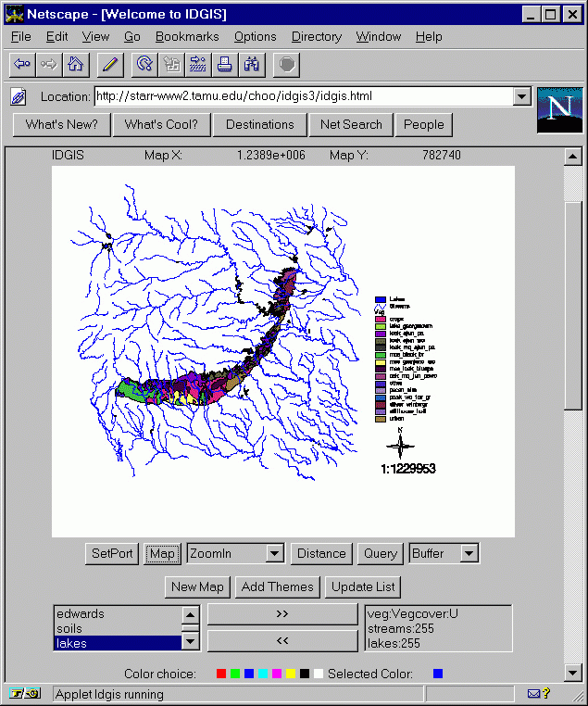Viewport: 588px width, 706px height.
Task: Click the Edit pencil toolbar icon
Action: (x=110, y=65)
